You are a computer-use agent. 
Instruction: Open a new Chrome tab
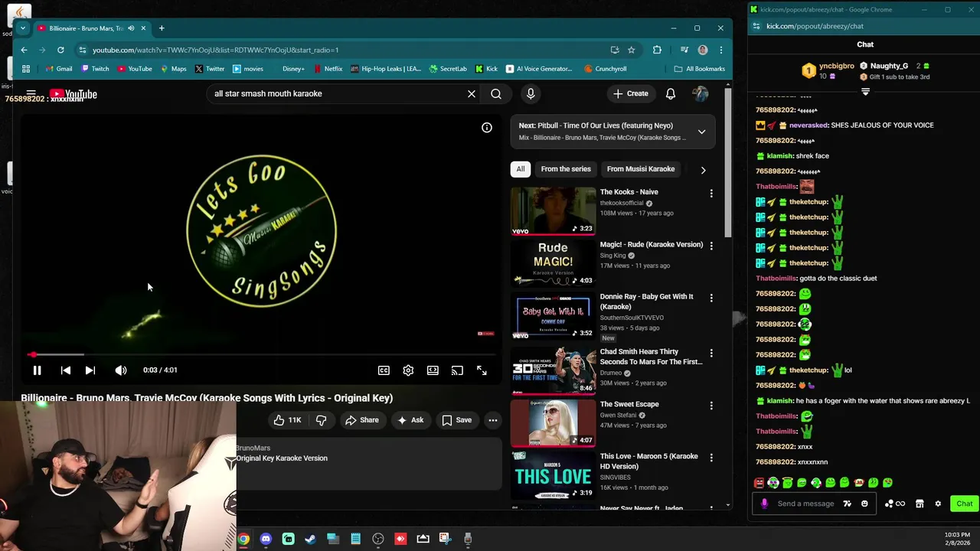pos(162,28)
